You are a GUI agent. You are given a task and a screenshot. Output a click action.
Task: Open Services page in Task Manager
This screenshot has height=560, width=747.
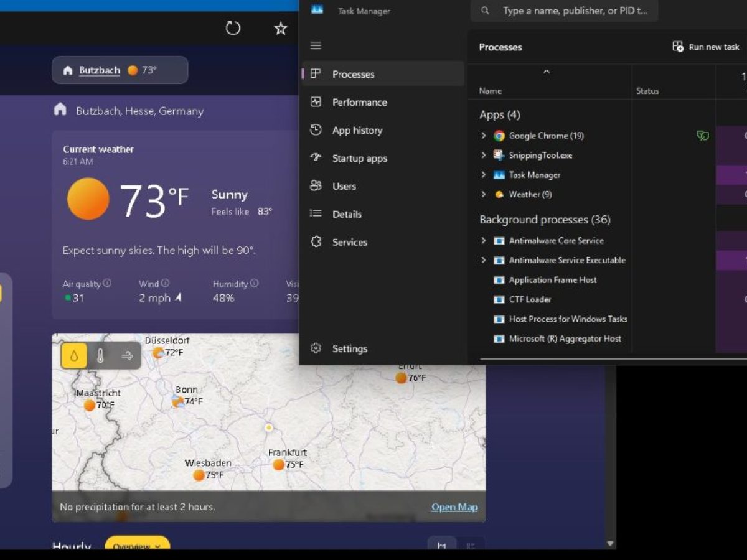coord(383,242)
